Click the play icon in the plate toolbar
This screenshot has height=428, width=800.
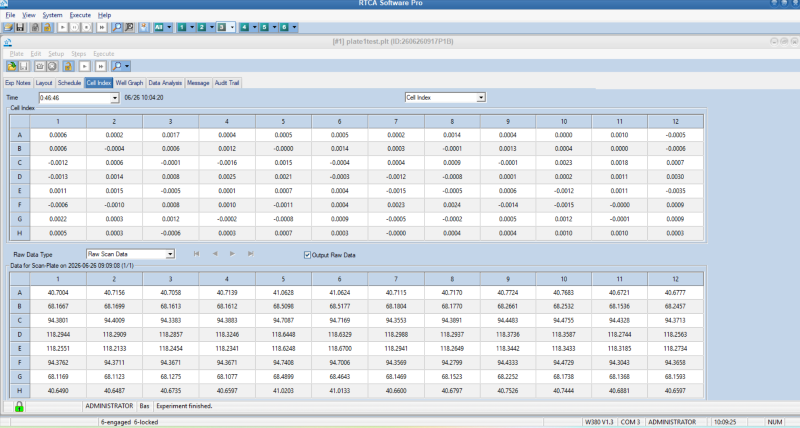coord(85,66)
